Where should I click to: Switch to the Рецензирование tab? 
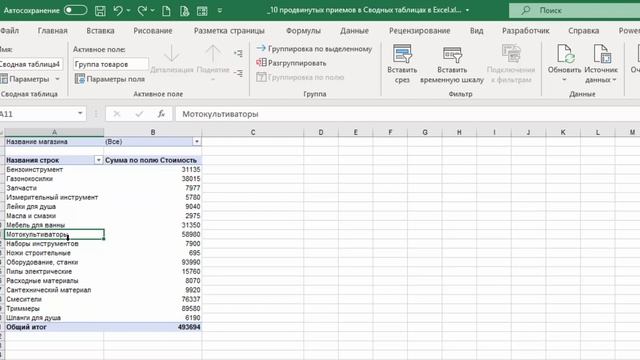[x=420, y=31]
